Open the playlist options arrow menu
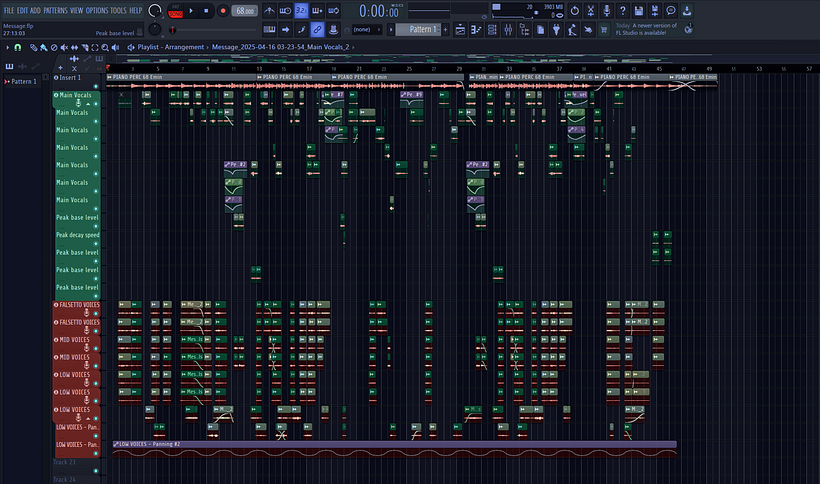 point(7,47)
